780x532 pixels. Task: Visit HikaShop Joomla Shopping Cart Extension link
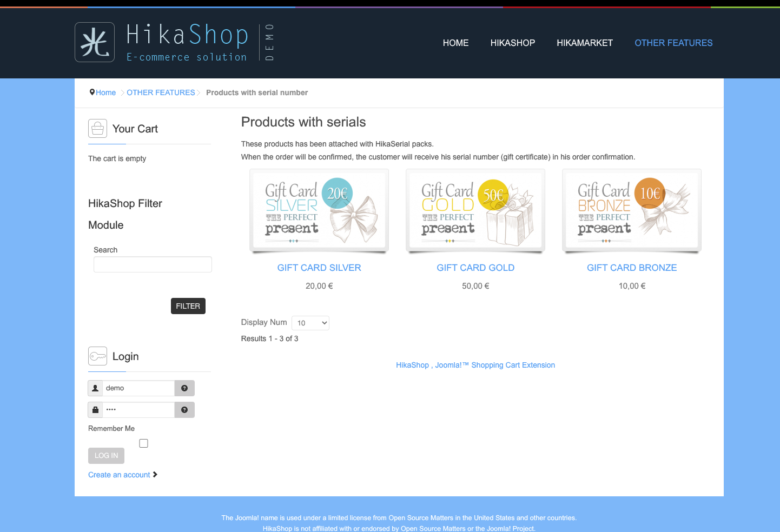click(475, 365)
